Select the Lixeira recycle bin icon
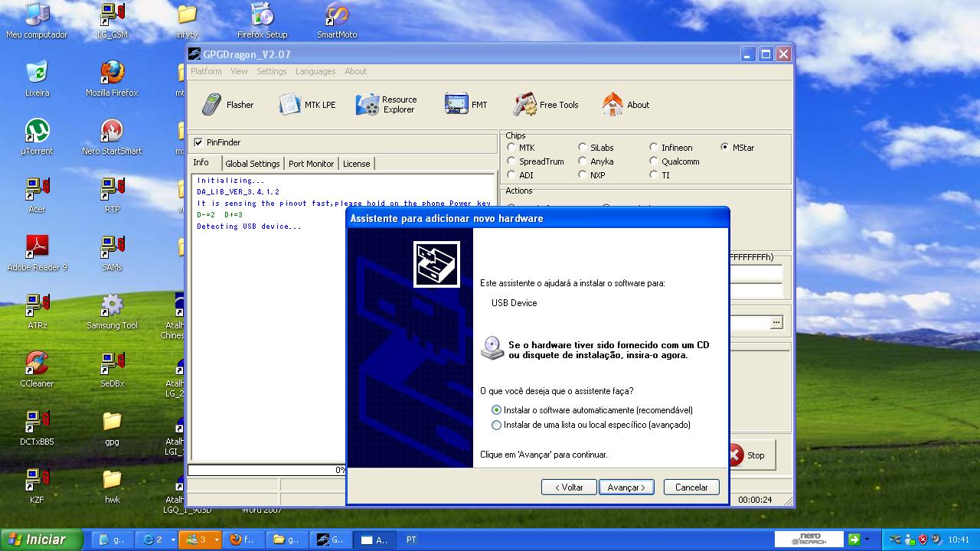Screen dimensions: 980x551 (37, 79)
